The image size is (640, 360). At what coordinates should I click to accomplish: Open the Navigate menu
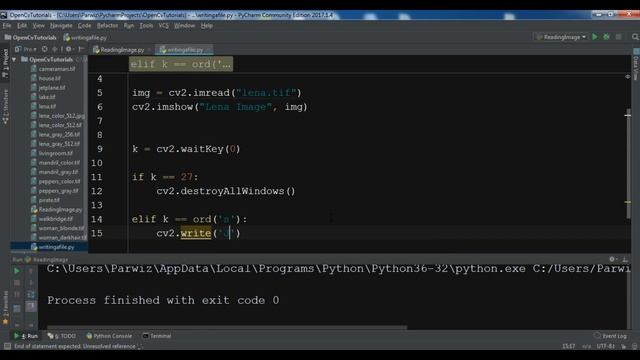(61, 25)
